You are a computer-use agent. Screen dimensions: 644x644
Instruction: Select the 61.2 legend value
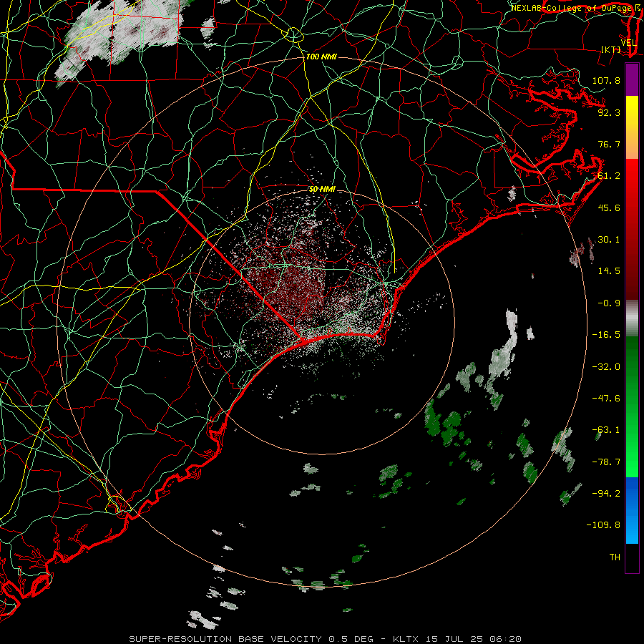(x=609, y=175)
